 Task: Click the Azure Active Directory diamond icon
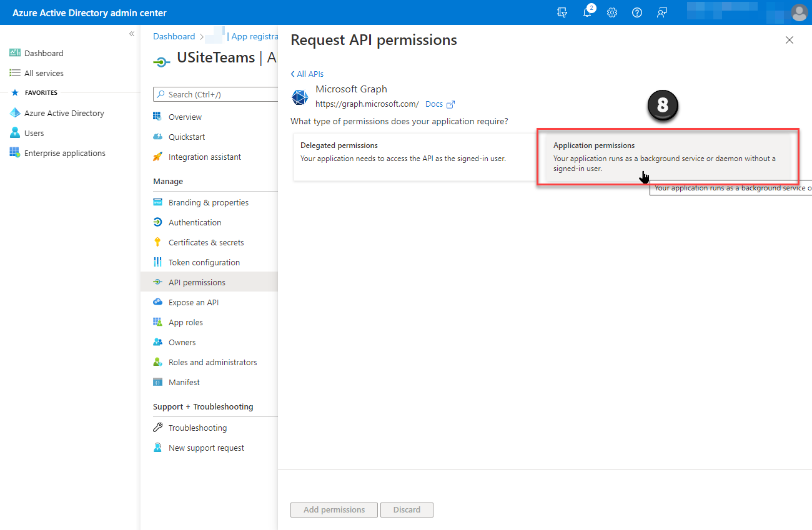coord(15,113)
